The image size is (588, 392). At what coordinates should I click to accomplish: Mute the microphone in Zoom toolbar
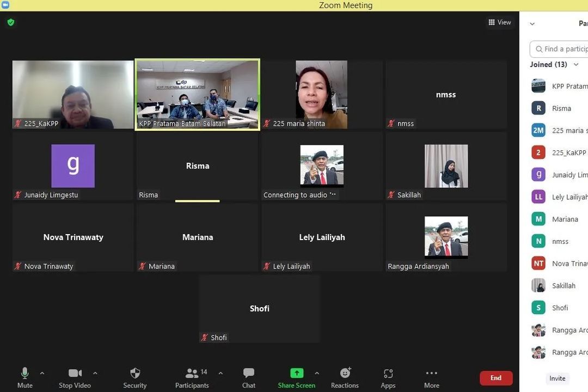pos(24,377)
